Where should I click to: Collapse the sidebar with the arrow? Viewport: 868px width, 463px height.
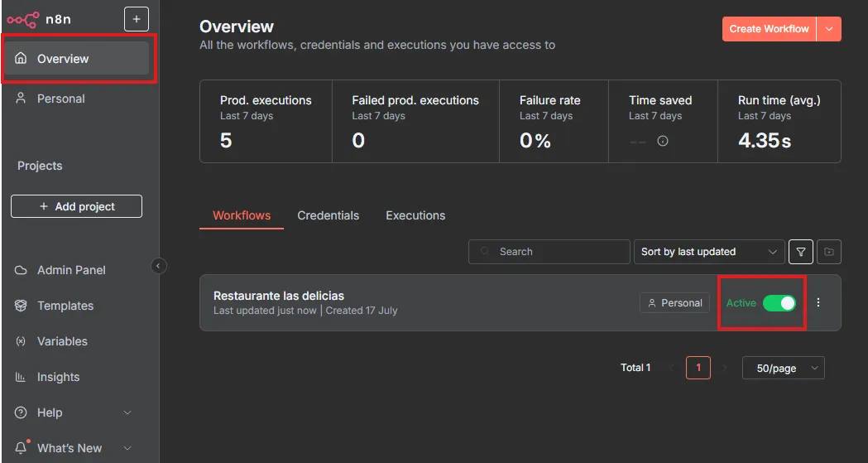[160, 266]
